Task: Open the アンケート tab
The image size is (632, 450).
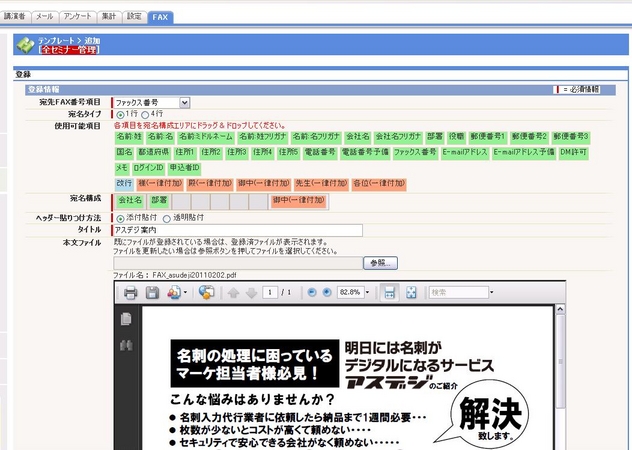Action: 77,17
